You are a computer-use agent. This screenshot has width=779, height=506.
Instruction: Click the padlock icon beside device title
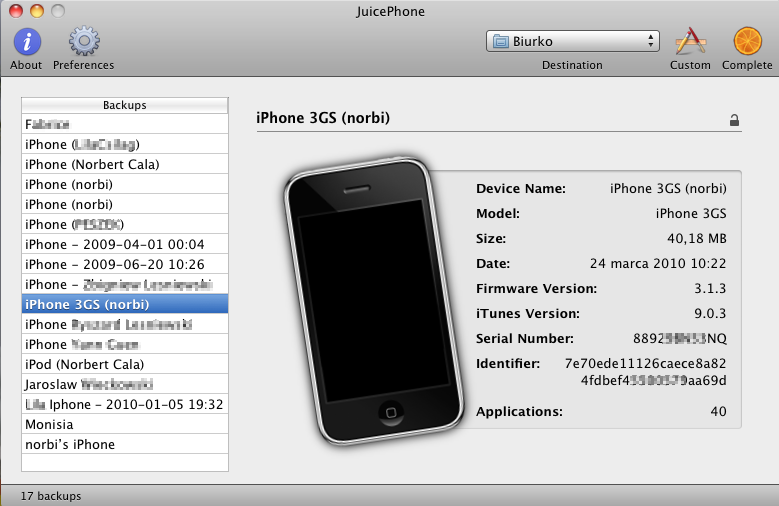734,120
